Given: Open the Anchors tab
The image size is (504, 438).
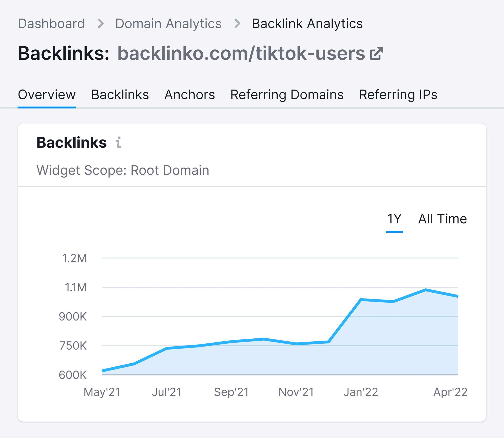Looking at the screenshot, I should click(x=190, y=95).
